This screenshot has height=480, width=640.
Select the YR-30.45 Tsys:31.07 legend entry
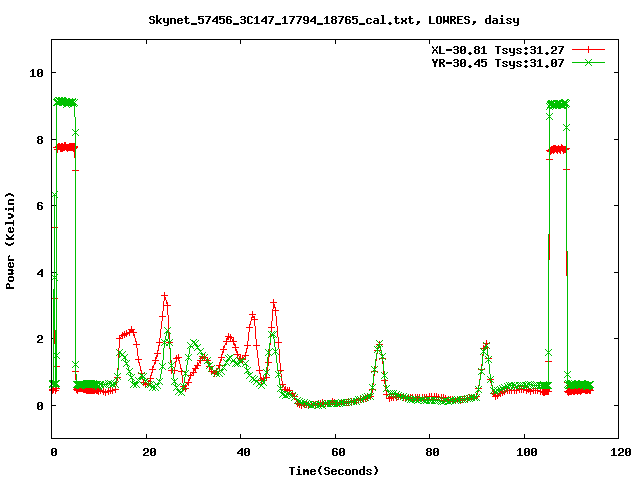pos(498,63)
